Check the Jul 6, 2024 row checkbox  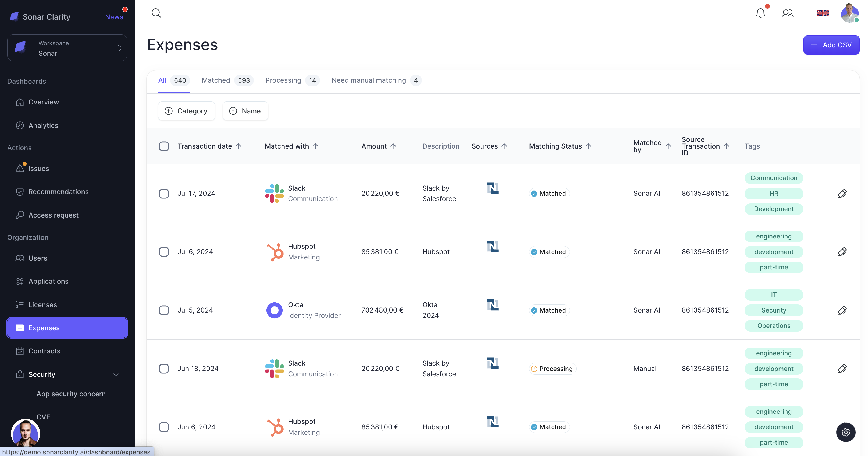[164, 252]
